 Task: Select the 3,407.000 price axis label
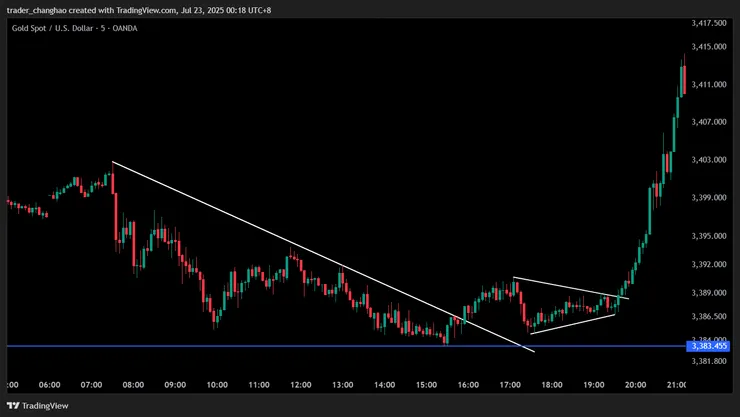(709, 122)
